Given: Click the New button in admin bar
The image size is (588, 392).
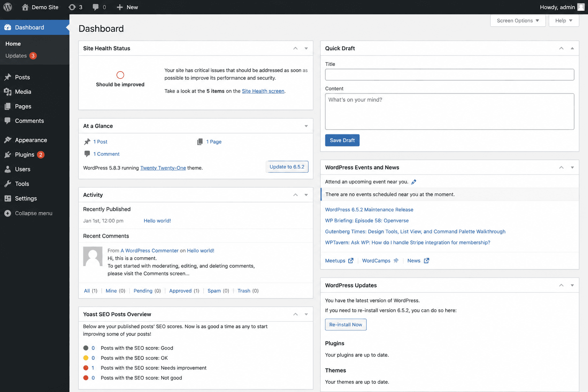Looking at the screenshot, I should point(127,7).
